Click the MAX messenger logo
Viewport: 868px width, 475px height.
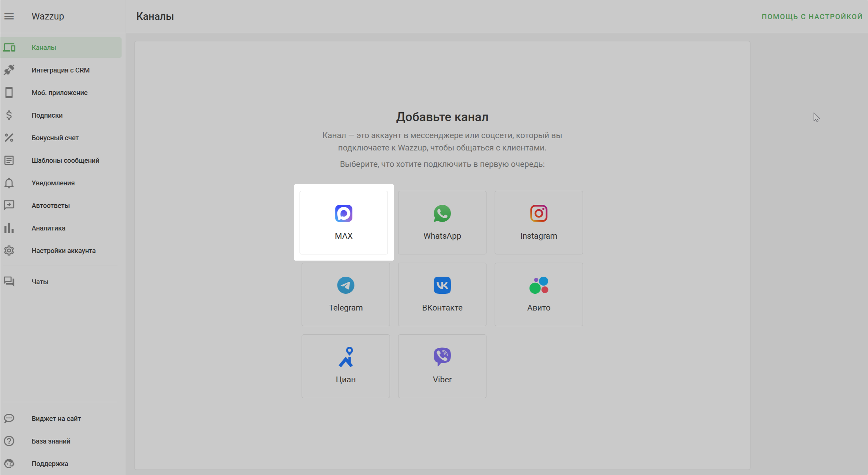pyautogui.click(x=344, y=213)
